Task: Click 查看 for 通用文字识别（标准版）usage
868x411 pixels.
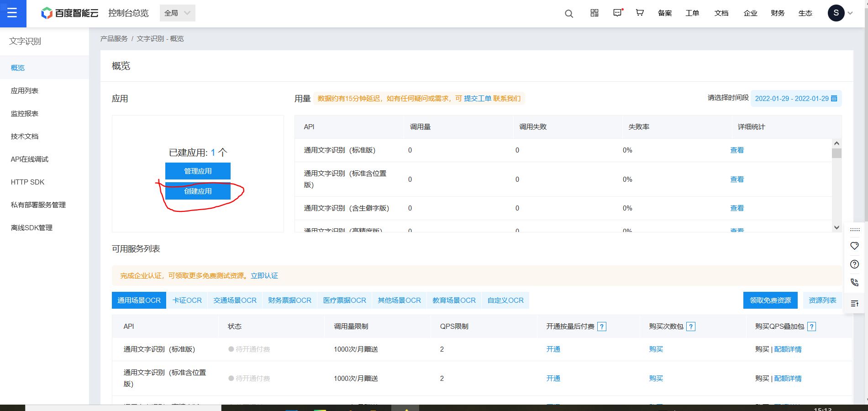Action: pos(737,150)
